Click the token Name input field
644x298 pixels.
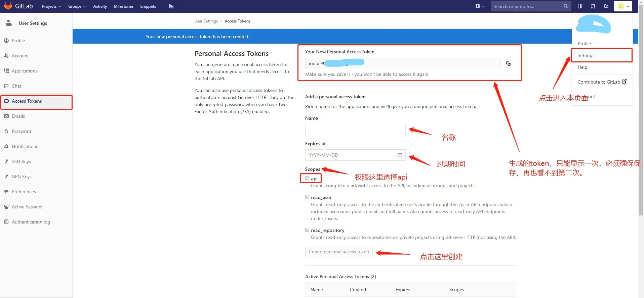point(355,130)
